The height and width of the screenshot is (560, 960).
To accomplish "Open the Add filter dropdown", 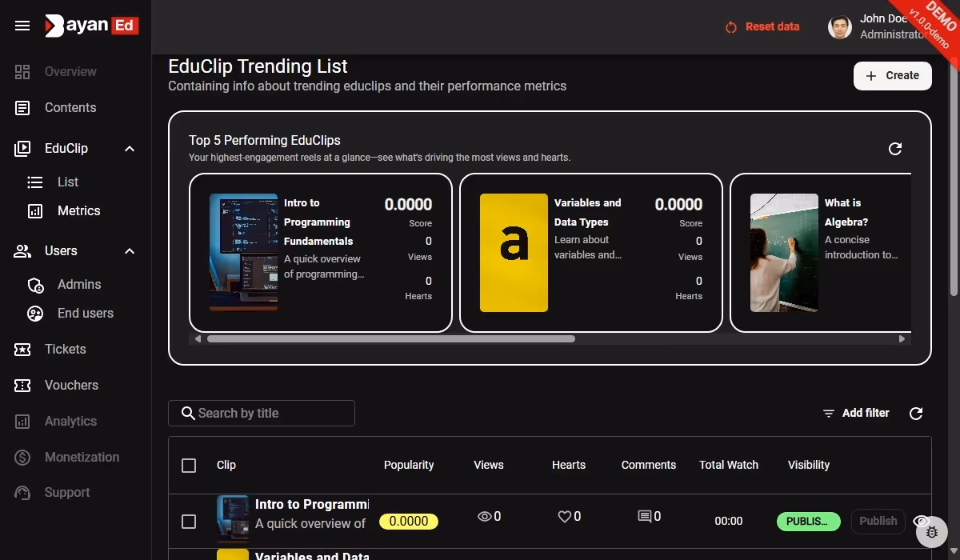I will [x=856, y=413].
